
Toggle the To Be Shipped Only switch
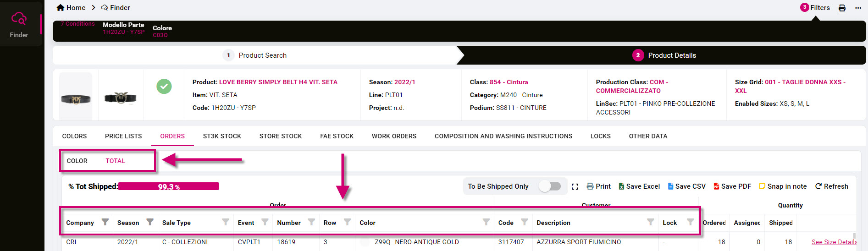point(550,186)
